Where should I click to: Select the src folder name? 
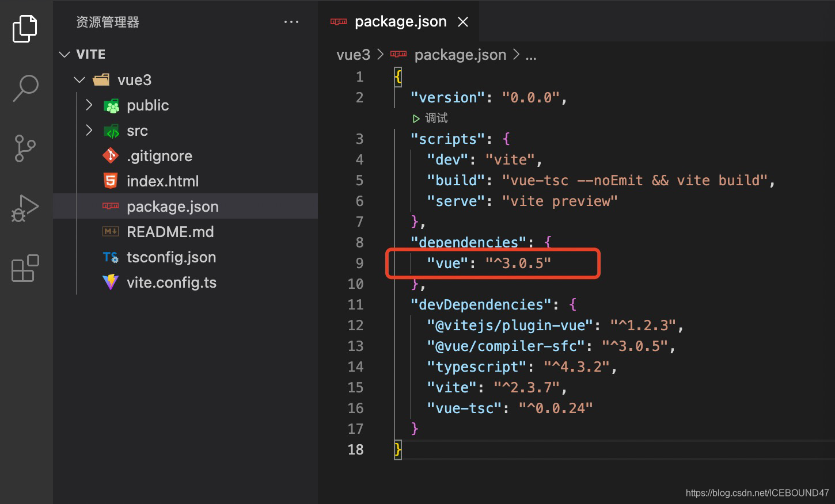[x=137, y=131]
